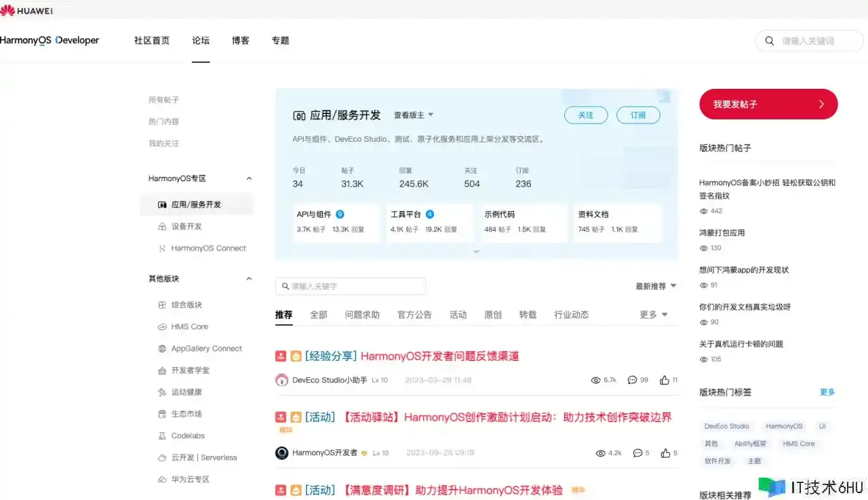This screenshot has width=868, height=500.
Task: Click the DevEco Studio小助手 avatar
Action: 282,380
